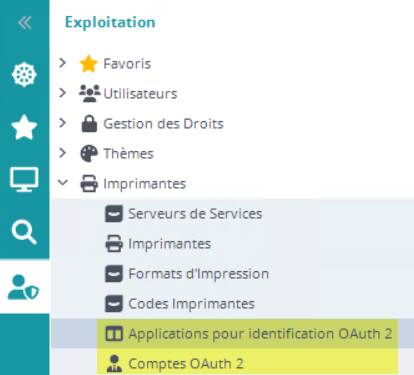
Task: Click the palette icon beside Thèmes
Action: (89, 154)
